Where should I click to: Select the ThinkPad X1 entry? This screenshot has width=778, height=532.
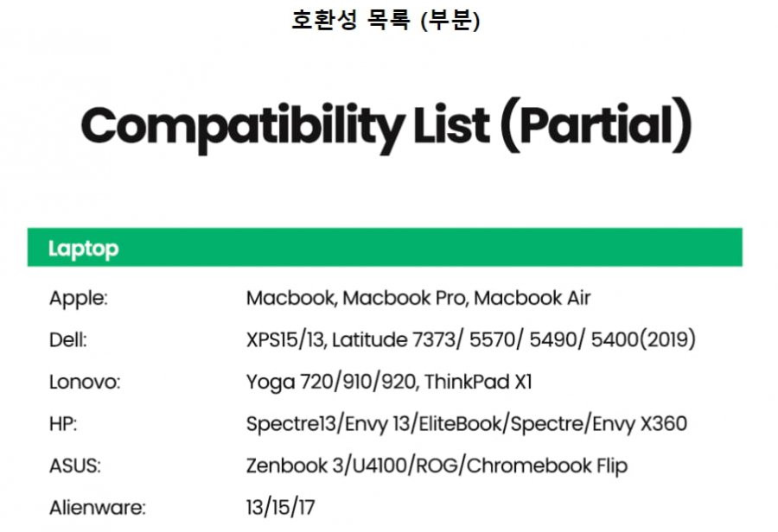pyautogui.click(x=478, y=383)
